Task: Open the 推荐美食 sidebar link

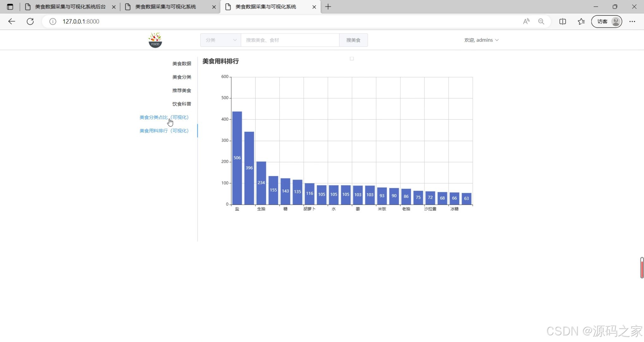Action: pos(182,91)
